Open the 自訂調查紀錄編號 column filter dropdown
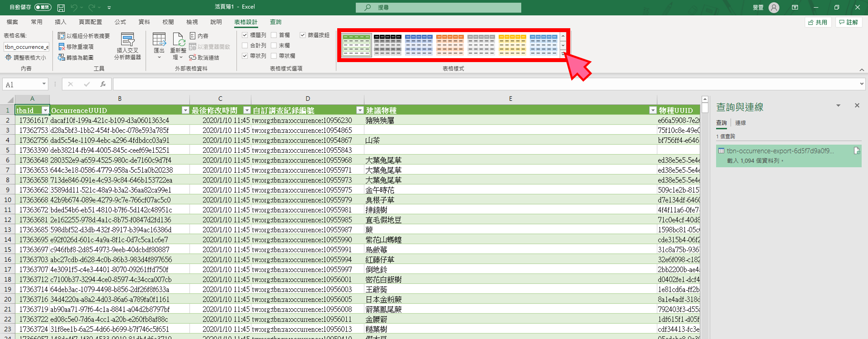The width and height of the screenshot is (868, 339). point(360,110)
